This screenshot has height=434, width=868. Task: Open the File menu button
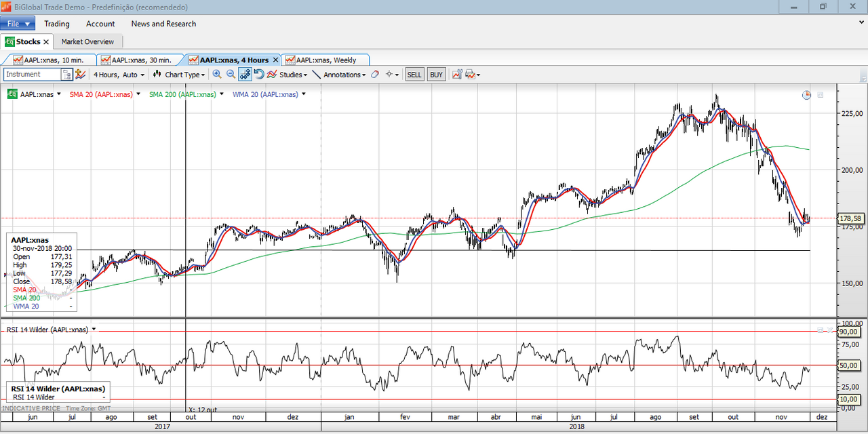tap(18, 24)
